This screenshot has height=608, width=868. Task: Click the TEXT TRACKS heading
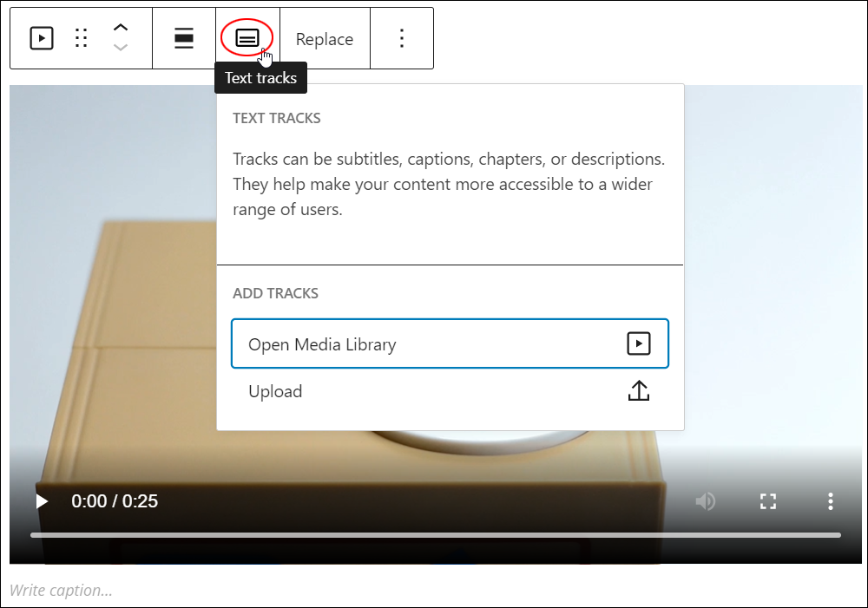[277, 119]
